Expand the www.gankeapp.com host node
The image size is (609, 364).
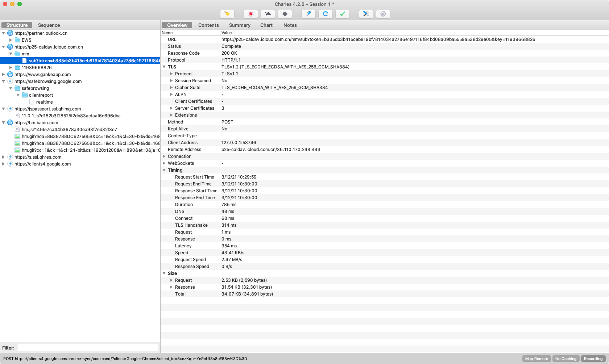[x=4, y=74]
